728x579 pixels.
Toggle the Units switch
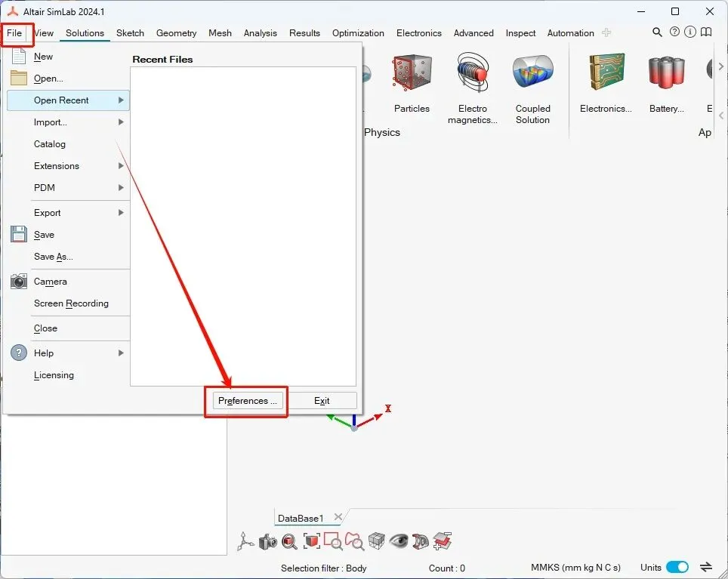pyautogui.click(x=677, y=567)
